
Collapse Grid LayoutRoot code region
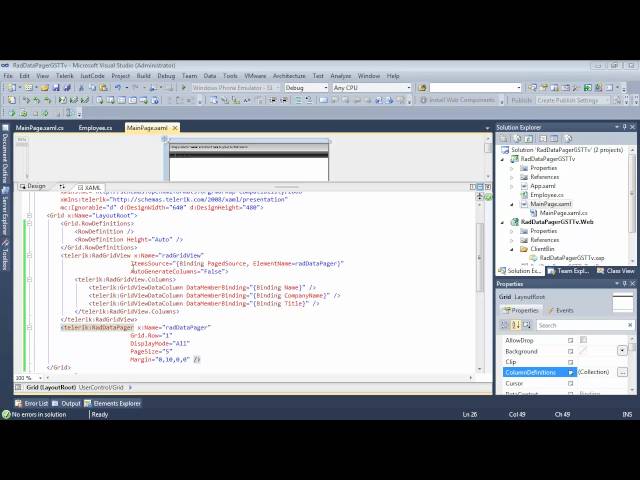(x=29, y=216)
